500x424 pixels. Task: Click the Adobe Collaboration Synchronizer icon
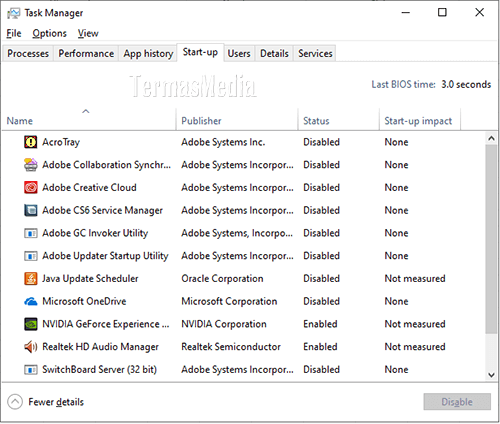point(31,165)
